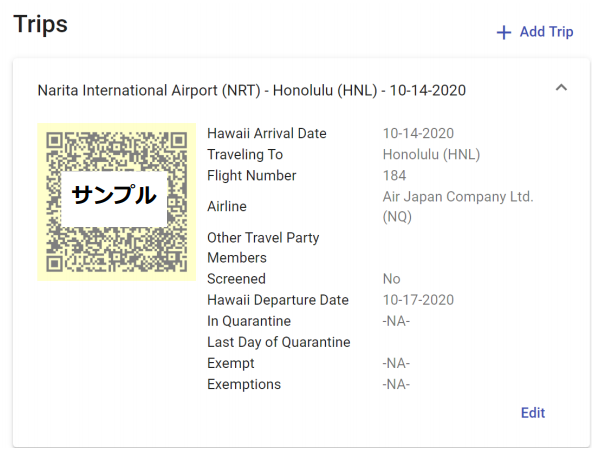The width and height of the screenshot is (603, 459).
Task: Click the Add Trip link
Action: [535, 32]
